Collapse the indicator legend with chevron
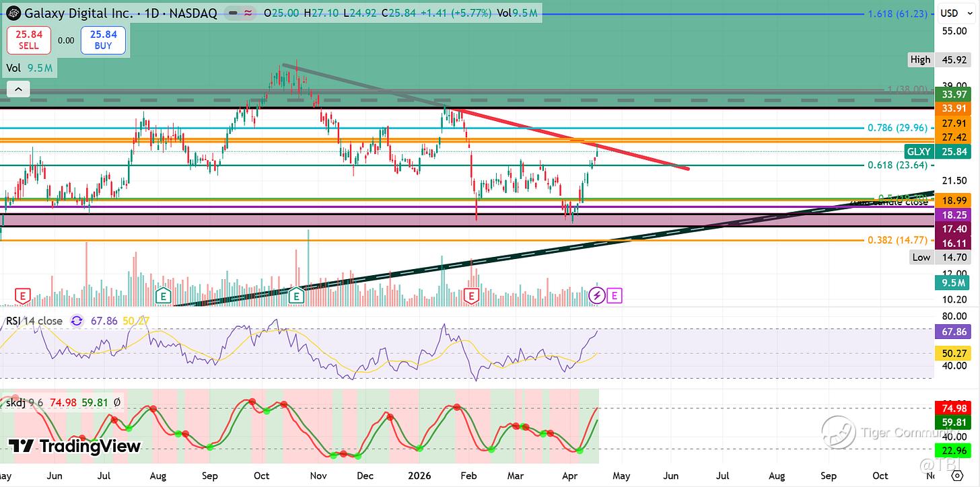Screen dimensions: 980x487 coord(17,89)
